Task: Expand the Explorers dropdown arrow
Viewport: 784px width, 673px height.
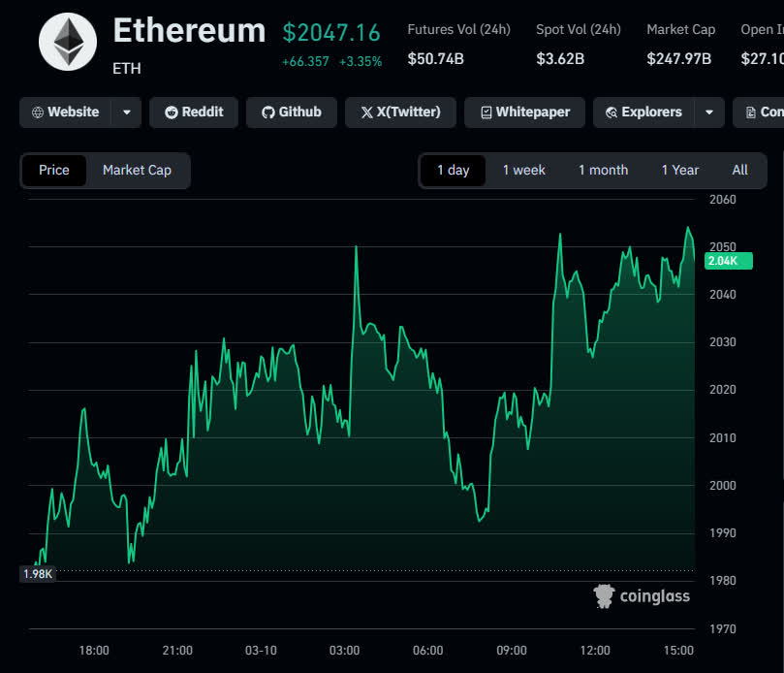Action: 708,112
